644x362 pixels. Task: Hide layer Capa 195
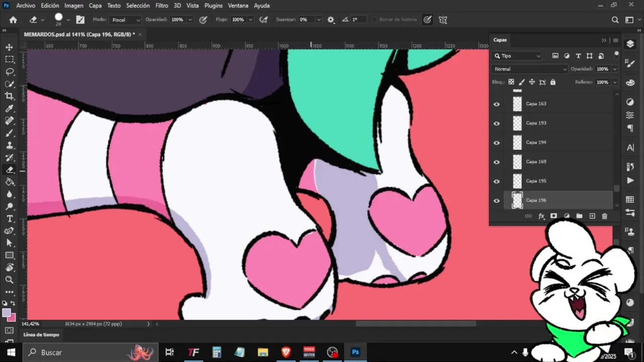(497, 181)
